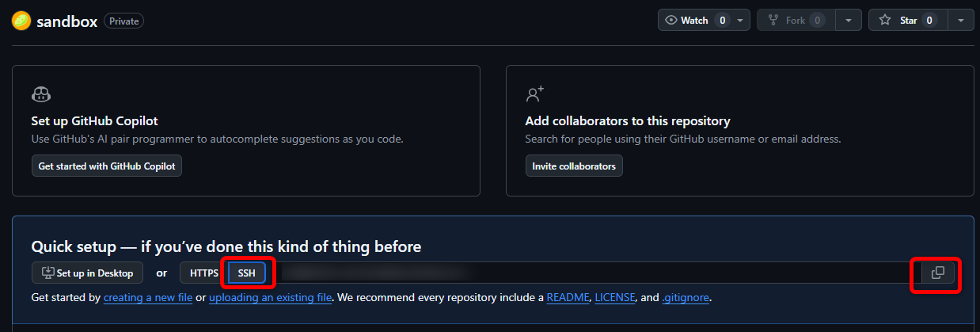Click the Copilot icon in setup card
The width and height of the screenshot is (980, 332).
[x=41, y=94]
